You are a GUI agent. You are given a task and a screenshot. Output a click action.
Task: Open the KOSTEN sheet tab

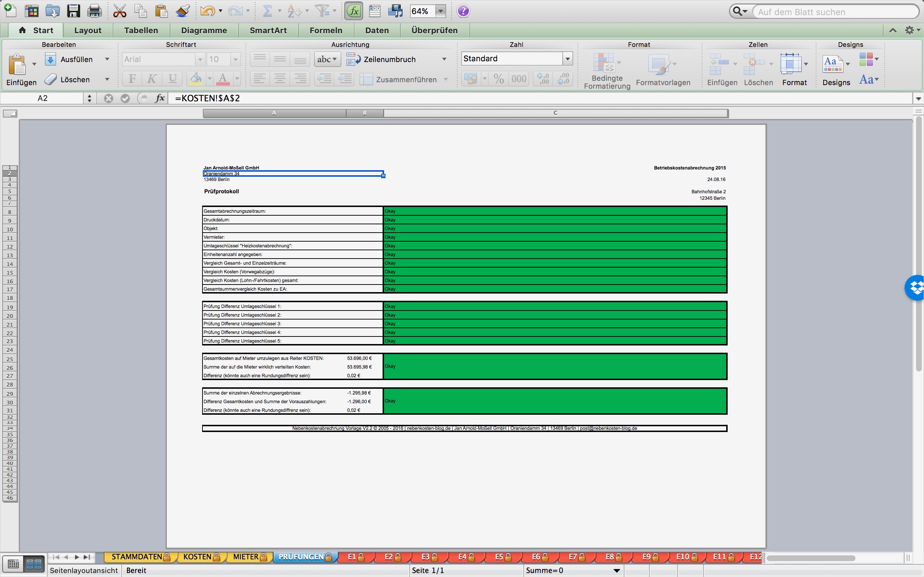197,557
